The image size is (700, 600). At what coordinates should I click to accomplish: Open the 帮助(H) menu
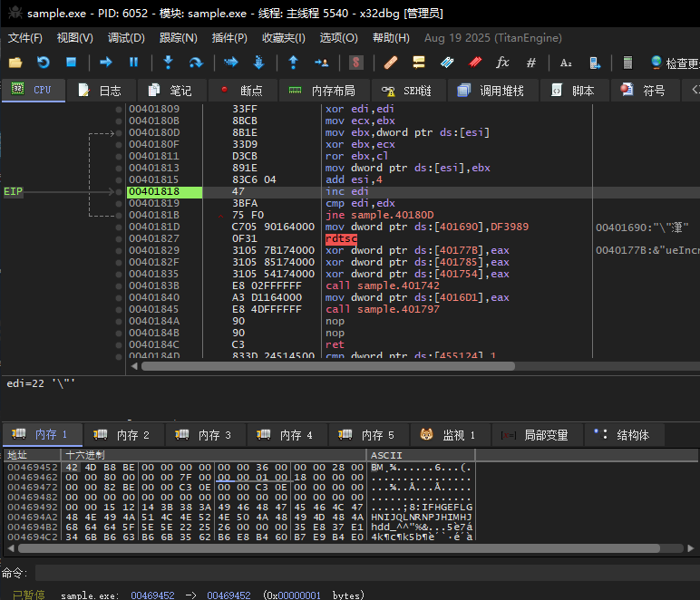(391, 38)
